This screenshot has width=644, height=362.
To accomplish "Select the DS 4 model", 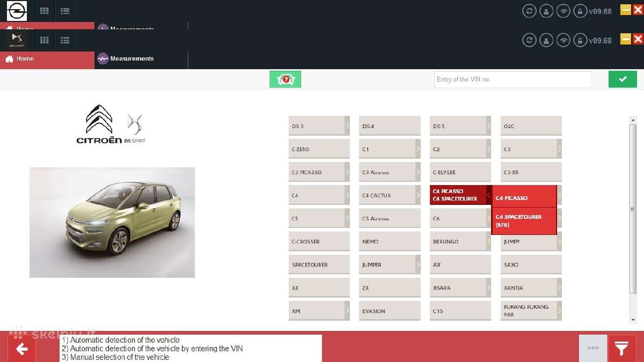I will click(390, 126).
